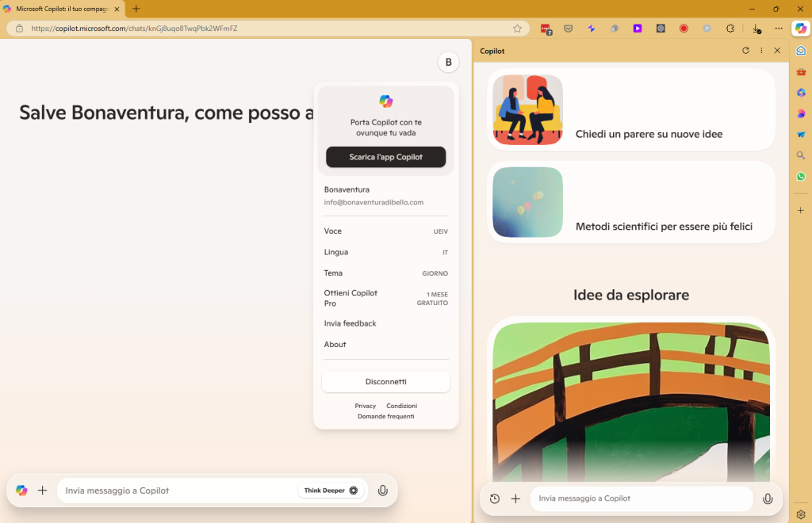
Task: Open the Privacy link
Action: pyautogui.click(x=366, y=406)
